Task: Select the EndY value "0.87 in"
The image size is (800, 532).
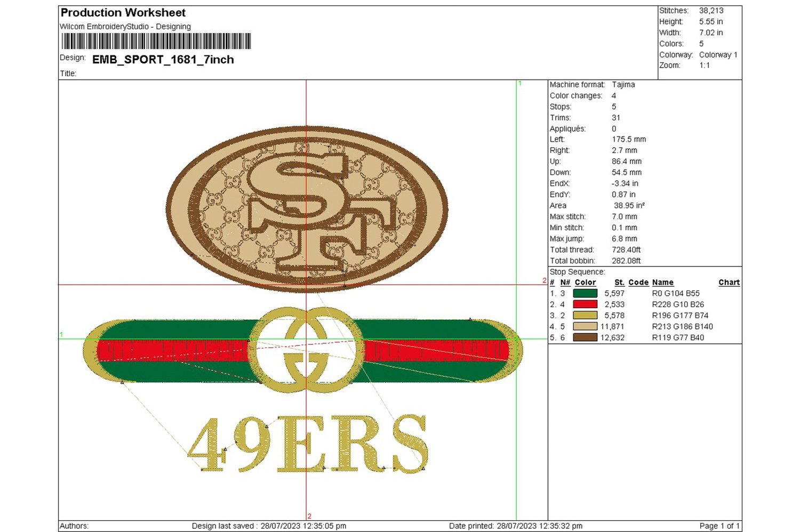Action: pyautogui.click(x=623, y=195)
